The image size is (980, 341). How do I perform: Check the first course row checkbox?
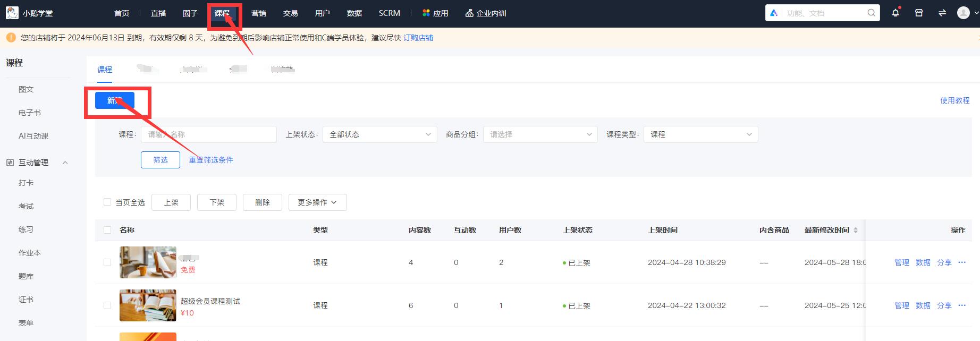(x=107, y=262)
